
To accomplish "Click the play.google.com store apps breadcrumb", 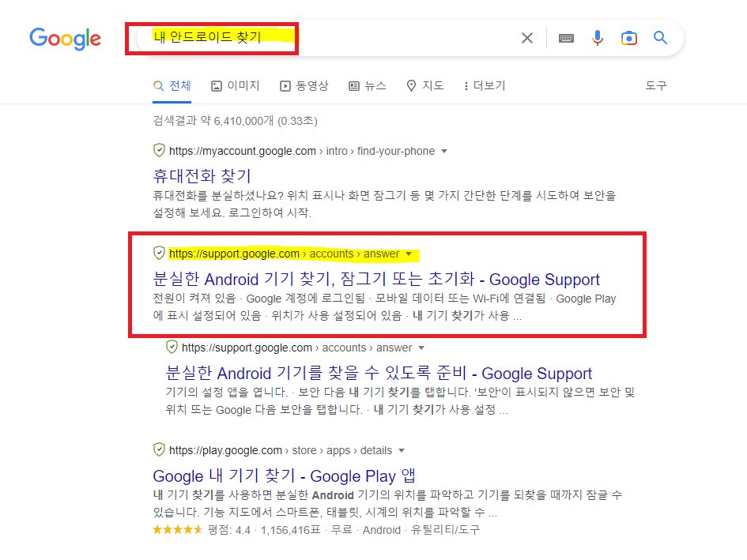I will coord(281,450).
